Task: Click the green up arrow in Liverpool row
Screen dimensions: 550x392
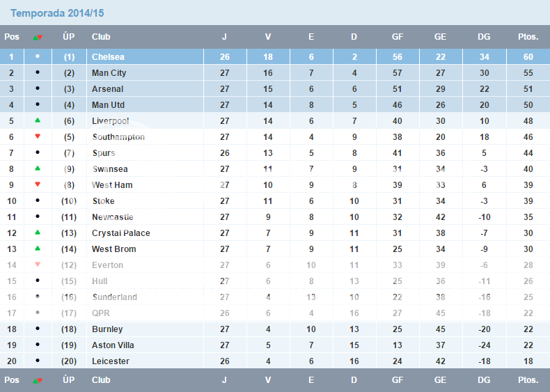Action: click(38, 120)
